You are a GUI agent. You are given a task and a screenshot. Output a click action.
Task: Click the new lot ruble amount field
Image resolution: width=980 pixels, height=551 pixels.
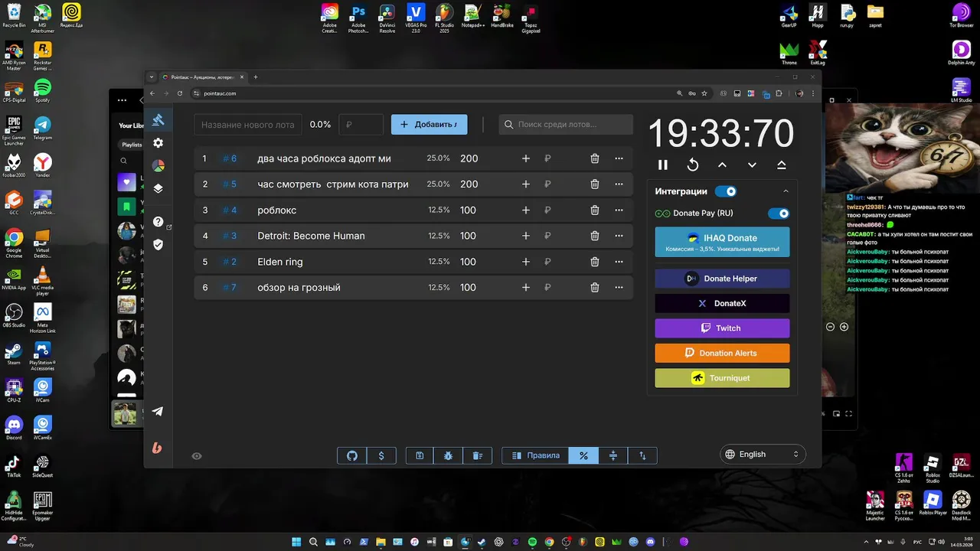tap(361, 125)
